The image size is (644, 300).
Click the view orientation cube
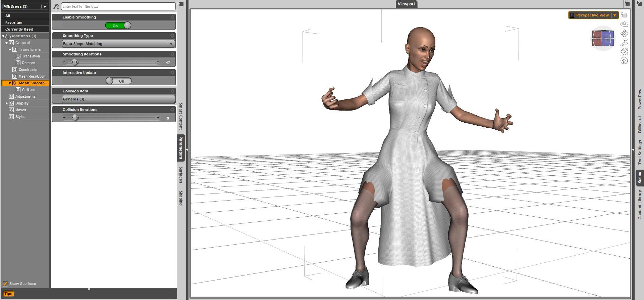coord(603,38)
